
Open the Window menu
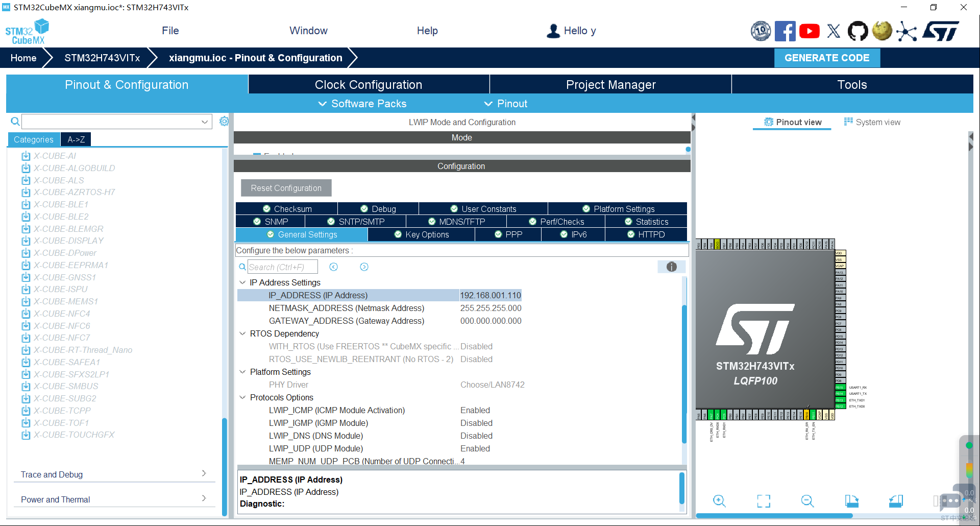click(x=308, y=31)
